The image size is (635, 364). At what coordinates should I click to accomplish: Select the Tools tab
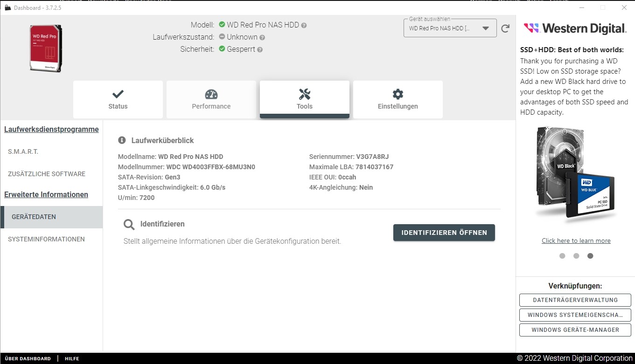pos(305,99)
